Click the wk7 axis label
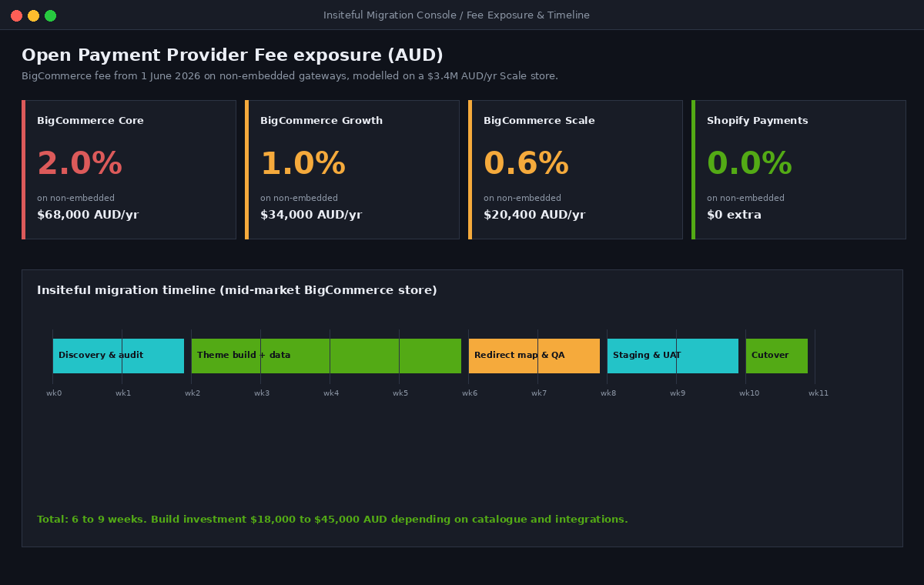Image resolution: width=924 pixels, height=585 pixels. pyautogui.click(x=539, y=393)
